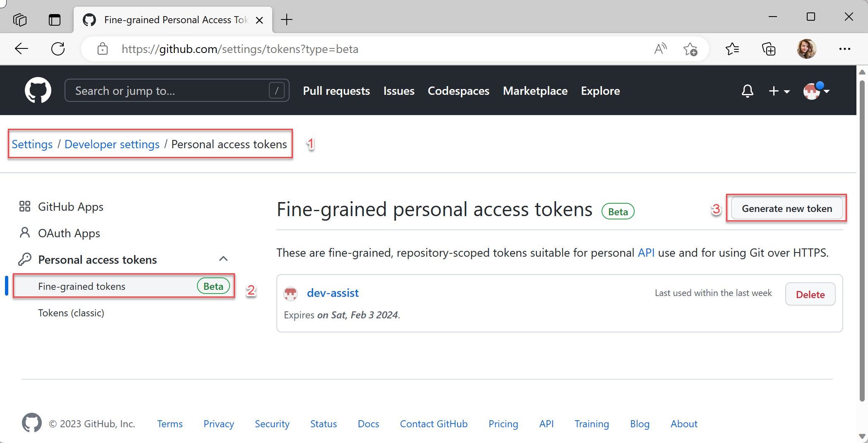Reload the page with refresh icon

[58, 49]
